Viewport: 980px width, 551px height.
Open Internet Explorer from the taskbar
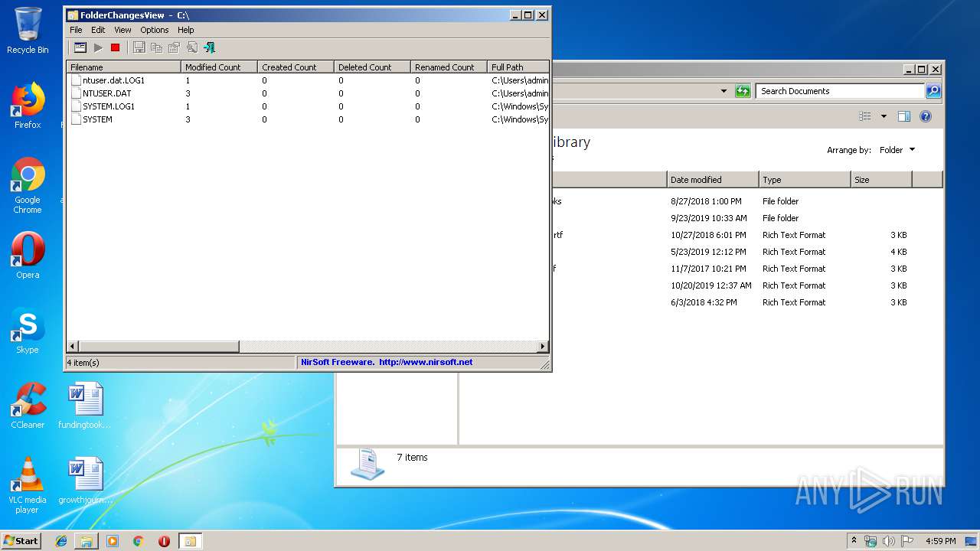click(x=61, y=541)
